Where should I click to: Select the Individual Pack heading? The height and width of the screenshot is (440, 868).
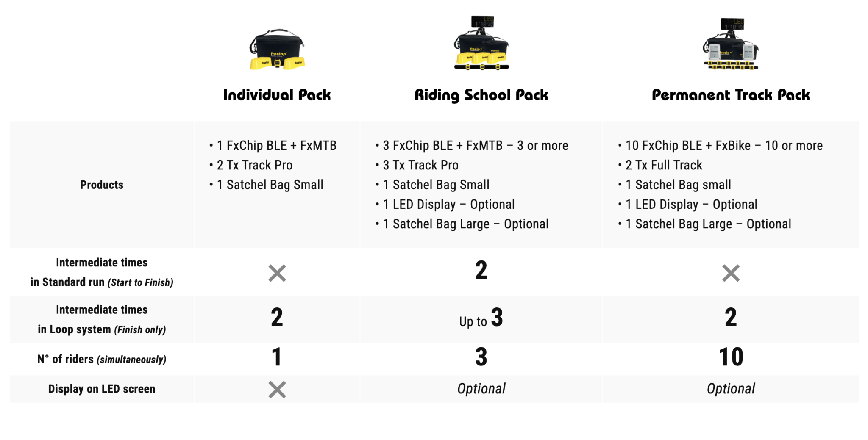[x=277, y=95]
